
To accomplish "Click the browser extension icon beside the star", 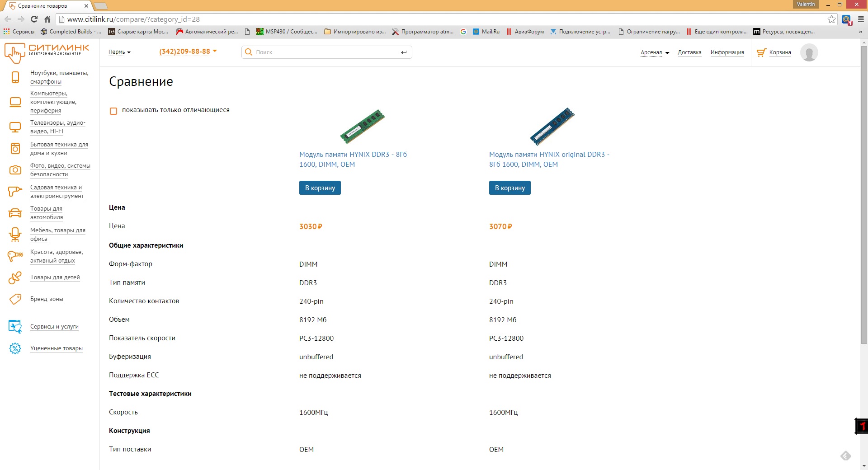I will pyautogui.click(x=846, y=19).
